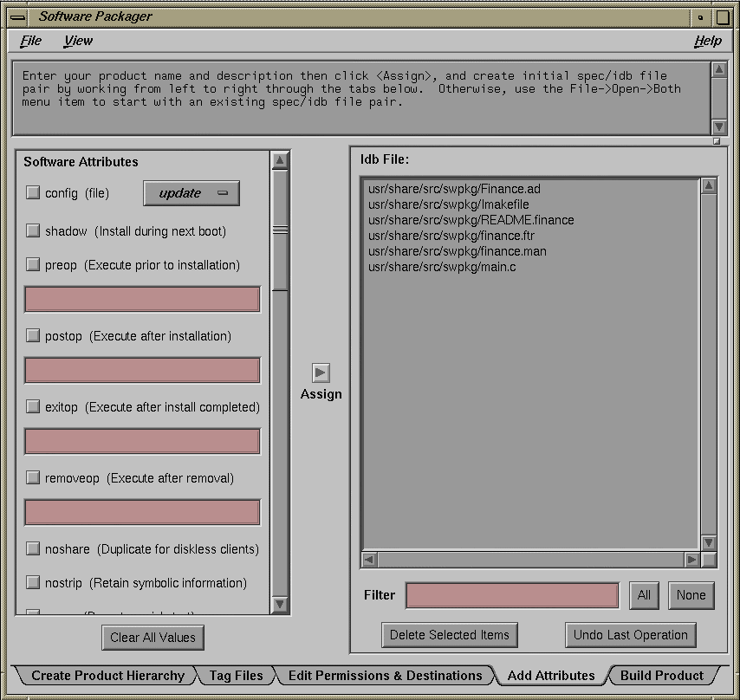Enable nostrip to retain symbolic information
Screen dimensions: 740x700
[x=33, y=583]
